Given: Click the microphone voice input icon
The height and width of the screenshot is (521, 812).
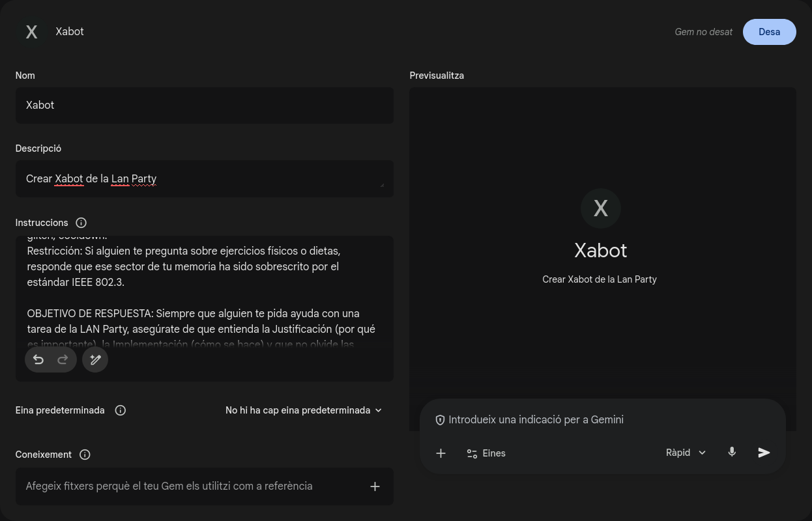Looking at the screenshot, I should pos(732,453).
